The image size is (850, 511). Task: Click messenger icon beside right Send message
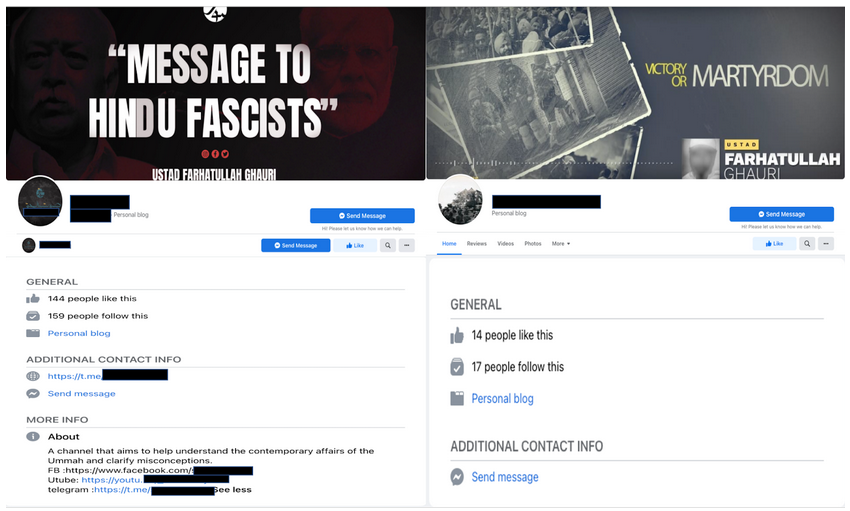pyautogui.click(x=457, y=477)
